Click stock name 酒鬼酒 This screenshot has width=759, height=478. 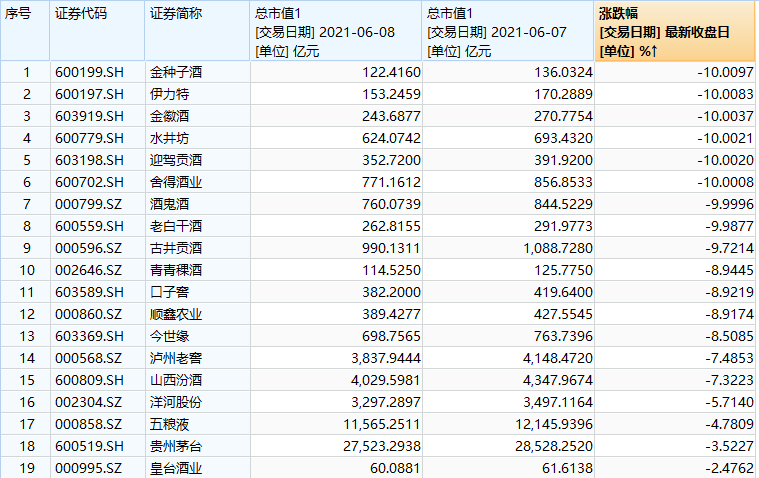click(169, 204)
